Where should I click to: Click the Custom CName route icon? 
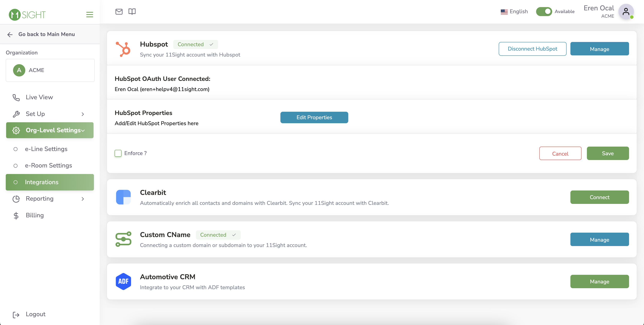pos(123,239)
